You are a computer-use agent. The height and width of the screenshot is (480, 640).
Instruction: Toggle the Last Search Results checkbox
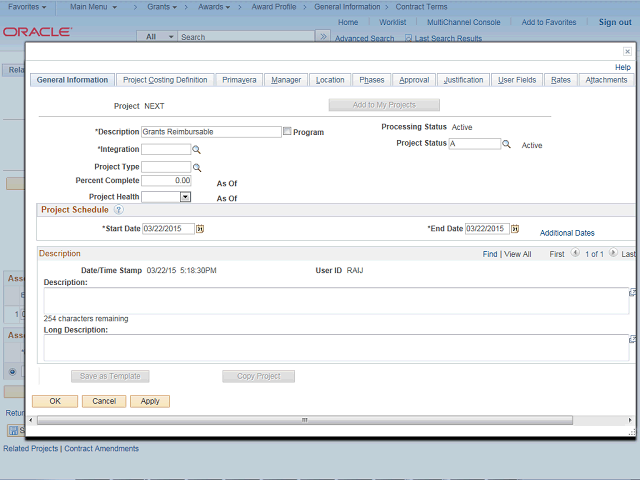pyautogui.click(x=409, y=39)
